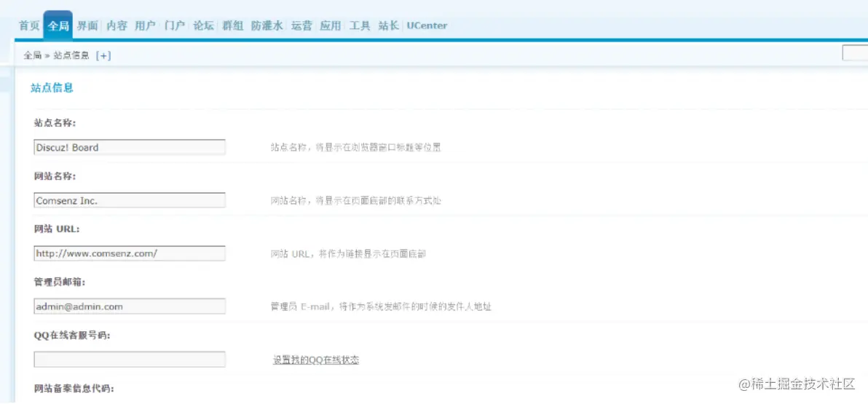Click the 网站 URL input field

pyautogui.click(x=130, y=253)
